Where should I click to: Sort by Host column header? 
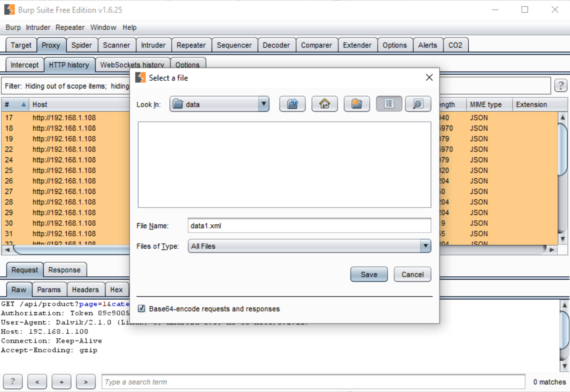tap(79, 105)
